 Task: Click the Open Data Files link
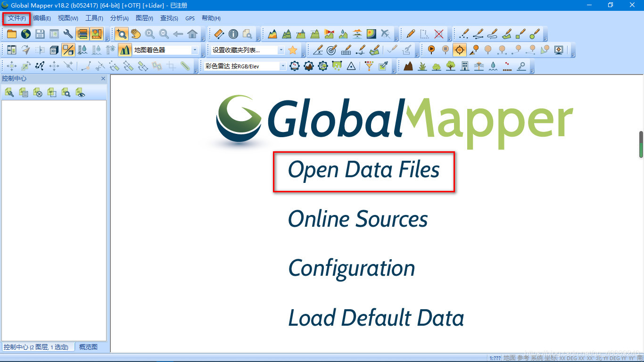(x=364, y=170)
